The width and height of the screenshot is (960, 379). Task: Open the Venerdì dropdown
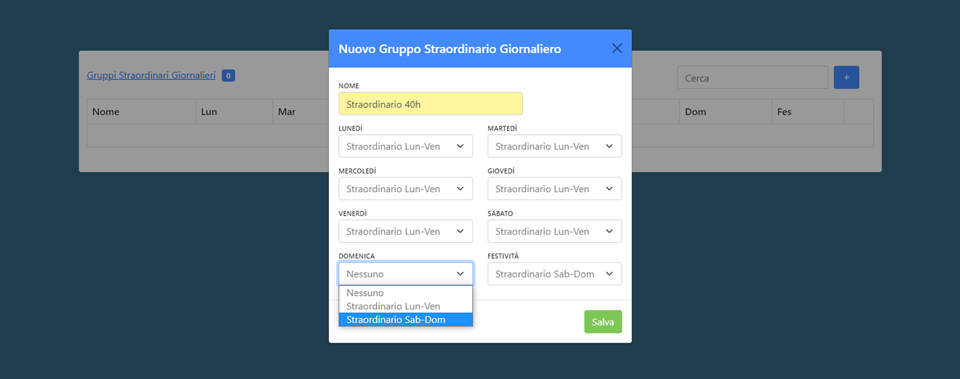(405, 231)
